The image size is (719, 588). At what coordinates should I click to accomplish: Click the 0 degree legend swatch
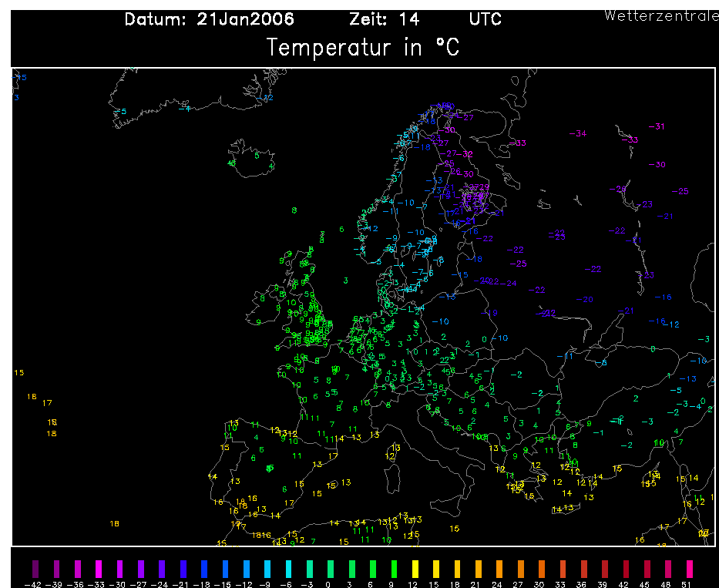point(331,569)
